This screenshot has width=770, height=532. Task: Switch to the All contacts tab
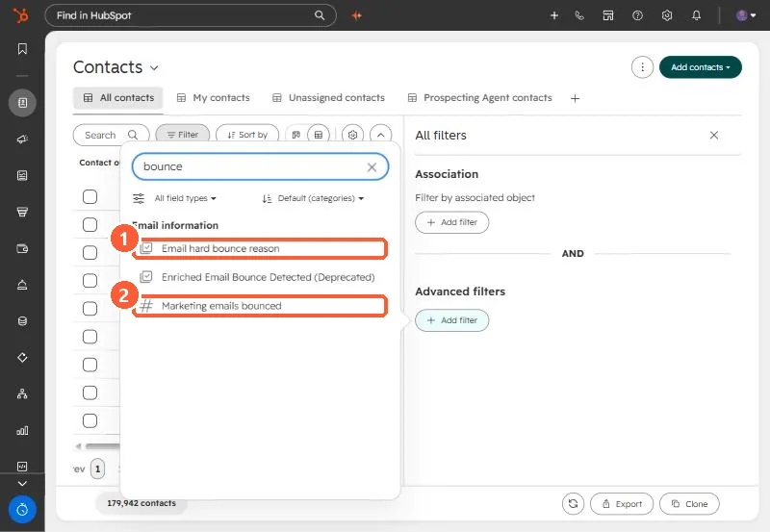tap(118, 98)
